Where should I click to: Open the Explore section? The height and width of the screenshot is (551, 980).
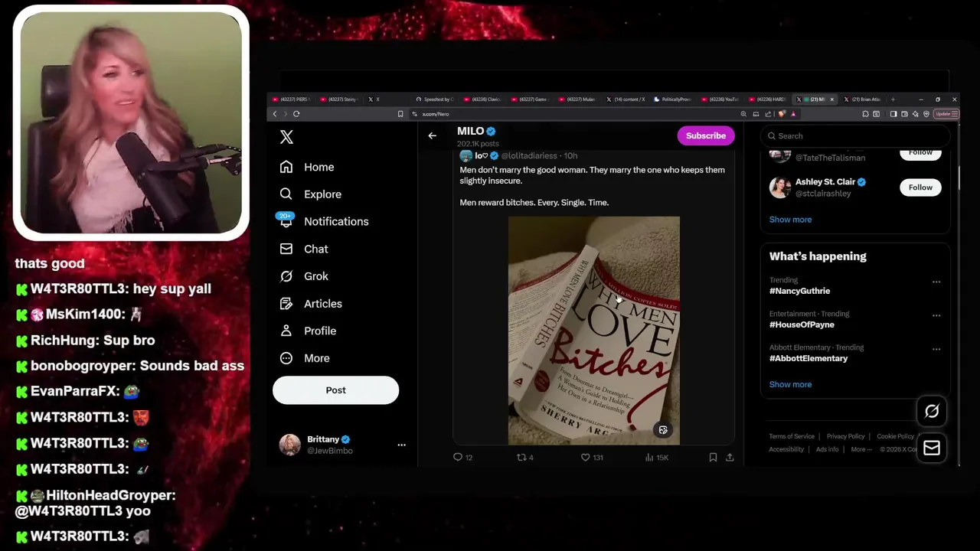click(x=310, y=194)
